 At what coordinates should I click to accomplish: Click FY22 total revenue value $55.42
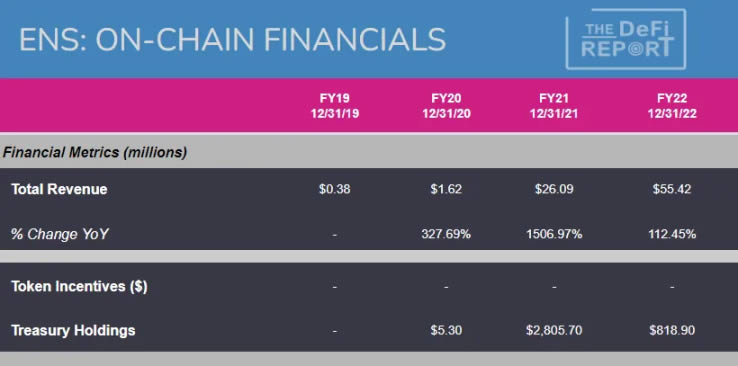tap(672, 189)
